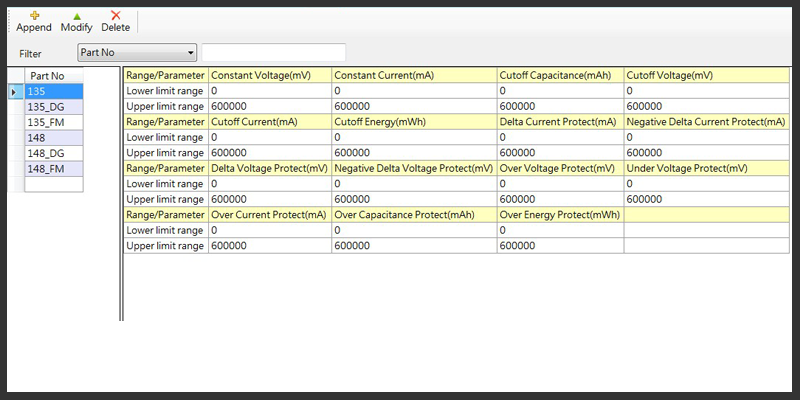This screenshot has width=800, height=400.
Task: Click the Modify green triangle icon
Action: pyautogui.click(x=77, y=16)
